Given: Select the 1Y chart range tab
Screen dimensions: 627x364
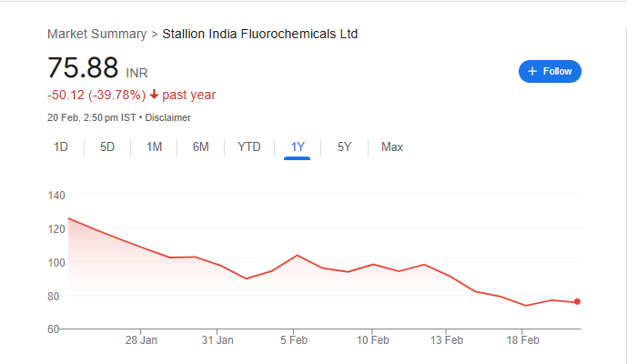Looking at the screenshot, I should click(x=298, y=147).
